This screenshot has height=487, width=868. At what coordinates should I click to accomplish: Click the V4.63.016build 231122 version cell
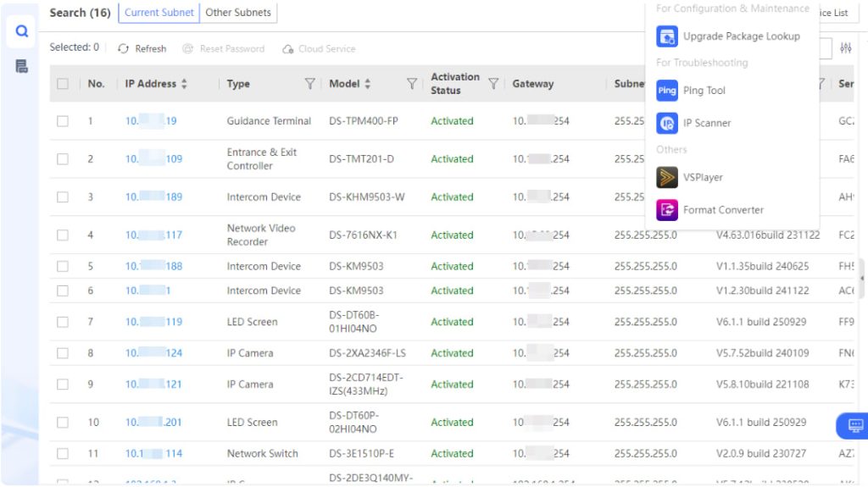(x=768, y=235)
